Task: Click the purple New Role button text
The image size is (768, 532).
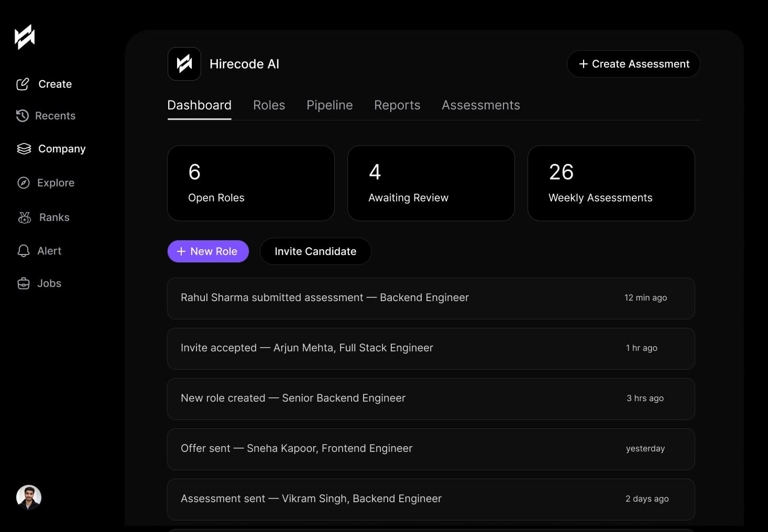Action: coord(214,251)
